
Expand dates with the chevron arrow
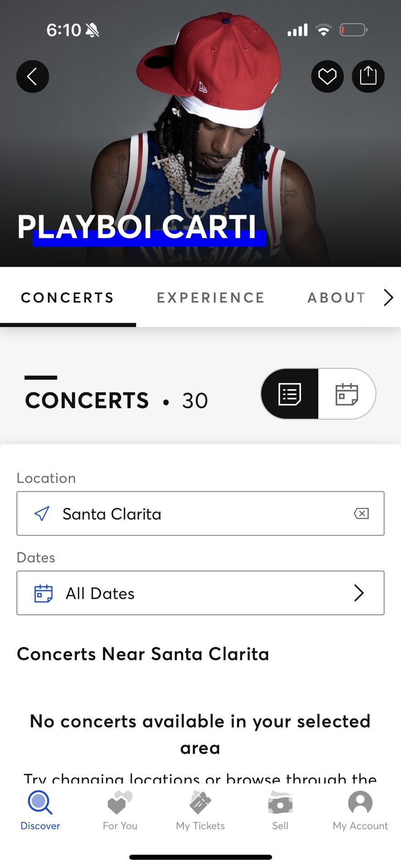coord(359,593)
